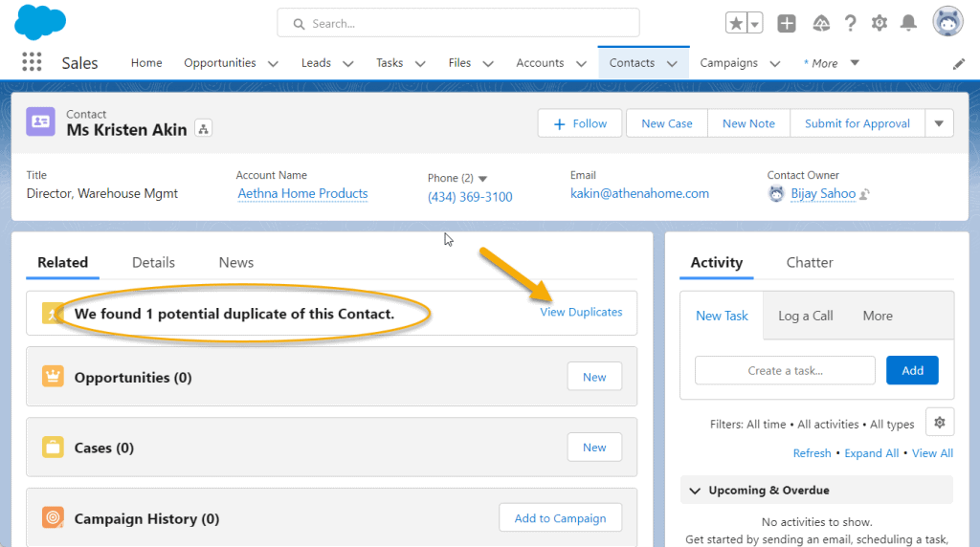980x547 pixels.
Task: Click the Follow button
Action: click(580, 123)
